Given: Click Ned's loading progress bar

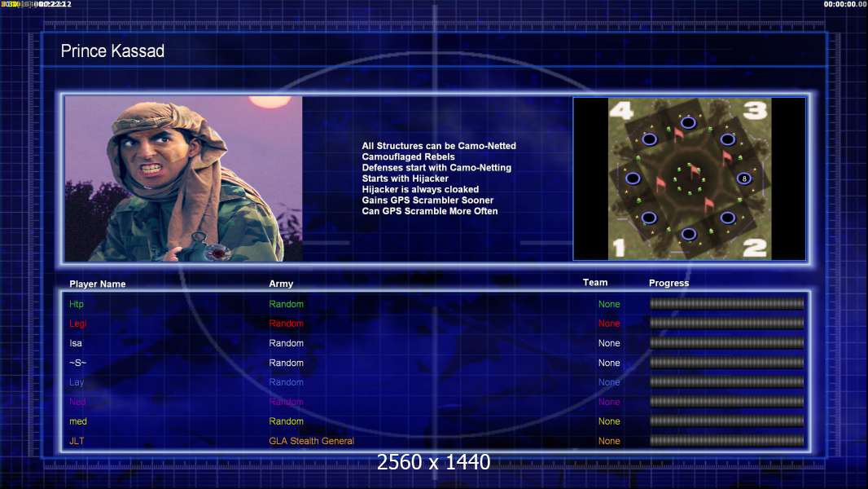Looking at the screenshot, I should click(x=727, y=402).
